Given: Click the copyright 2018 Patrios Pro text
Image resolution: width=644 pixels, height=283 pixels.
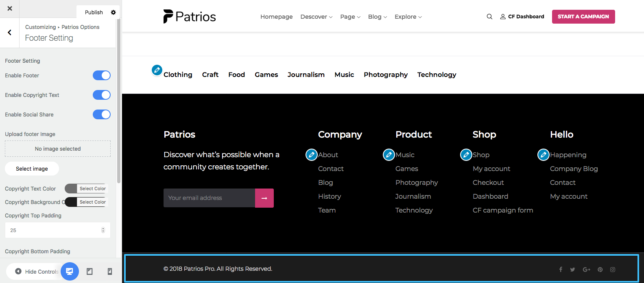Looking at the screenshot, I should click(218, 269).
